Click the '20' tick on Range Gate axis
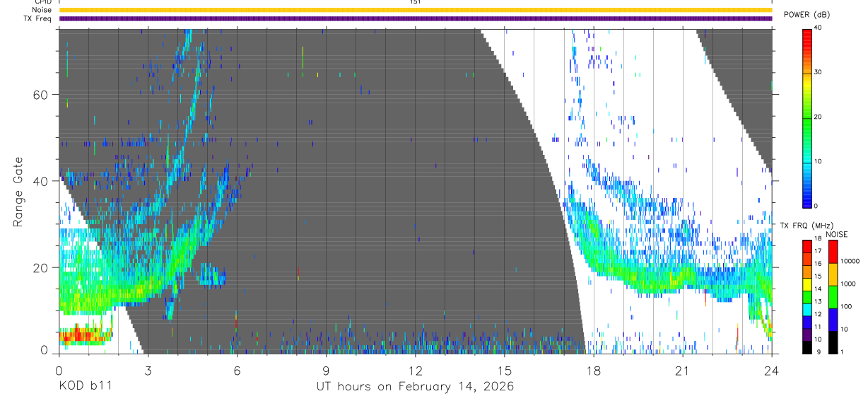The height and width of the screenshot is (401, 868). pos(42,267)
